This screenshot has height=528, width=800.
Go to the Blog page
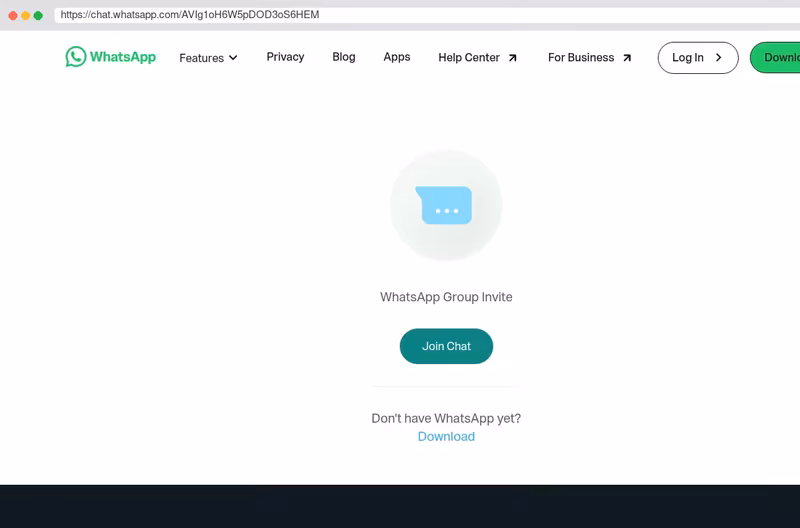[x=344, y=57]
